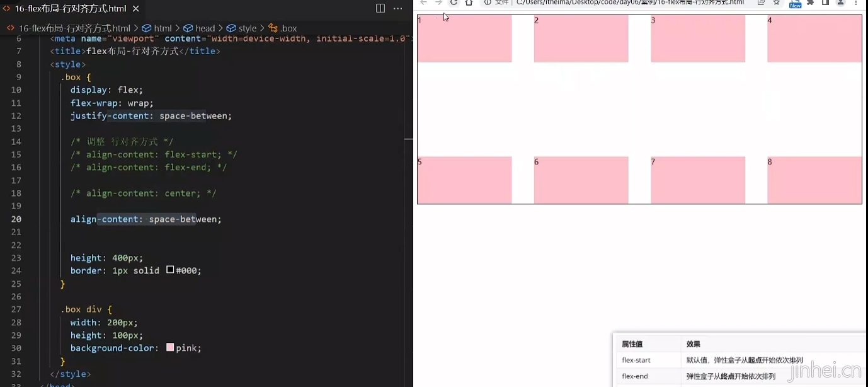The width and height of the screenshot is (868, 387).
Task: Open the extension with the New badge
Action: pyautogui.click(x=795, y=3)
